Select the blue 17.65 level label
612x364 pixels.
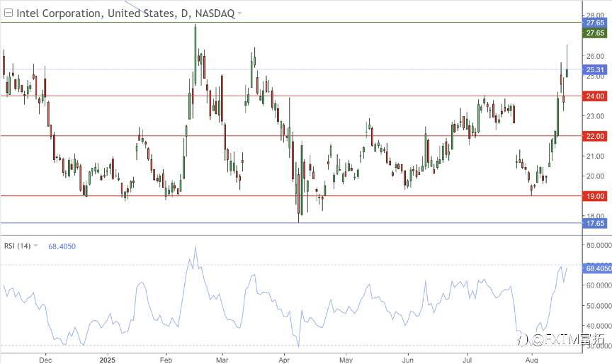[x=595, y=223]
